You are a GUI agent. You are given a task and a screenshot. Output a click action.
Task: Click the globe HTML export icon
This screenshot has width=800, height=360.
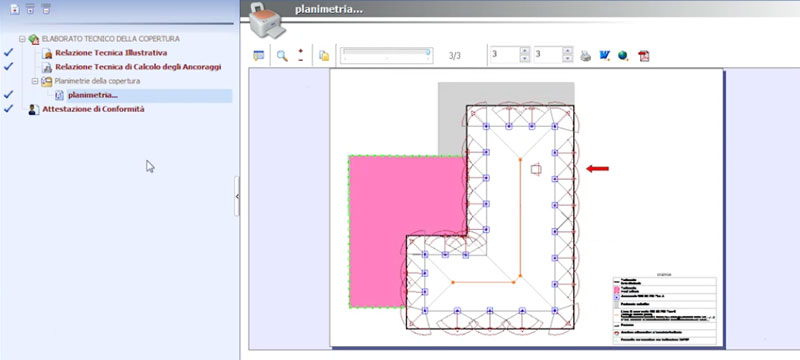623,56
